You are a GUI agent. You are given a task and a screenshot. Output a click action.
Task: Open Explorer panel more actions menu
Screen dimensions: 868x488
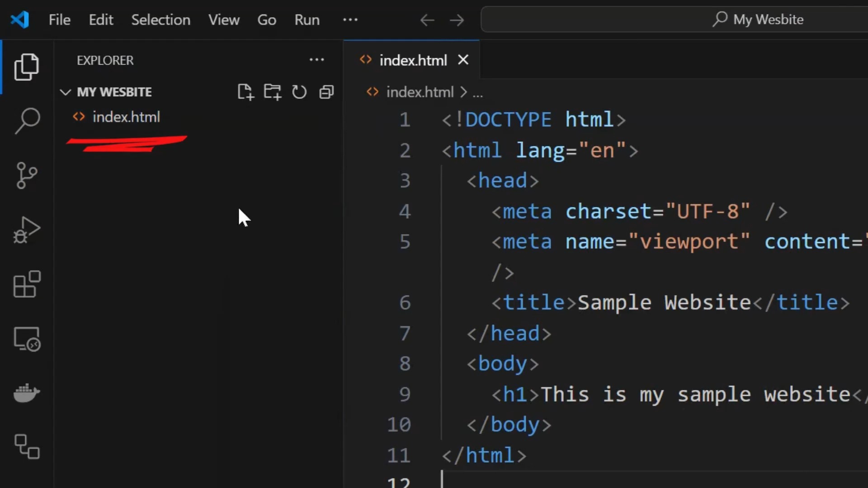click(316, 60)
